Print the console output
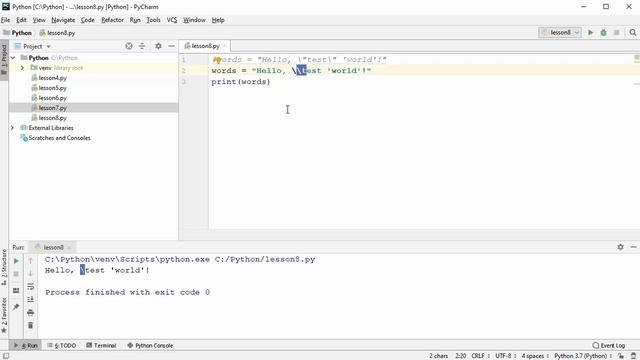The width and height of the screenshot is (640, 360). point(30,313)
